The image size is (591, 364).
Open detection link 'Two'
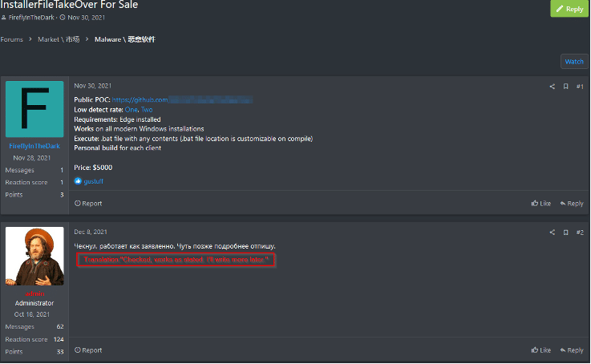click(147, 110)
